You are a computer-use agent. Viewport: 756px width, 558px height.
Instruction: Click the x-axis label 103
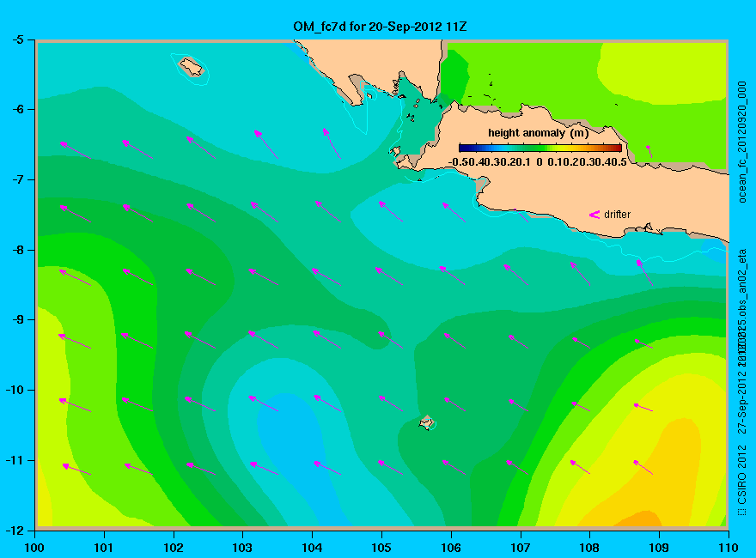pos(242,548)
